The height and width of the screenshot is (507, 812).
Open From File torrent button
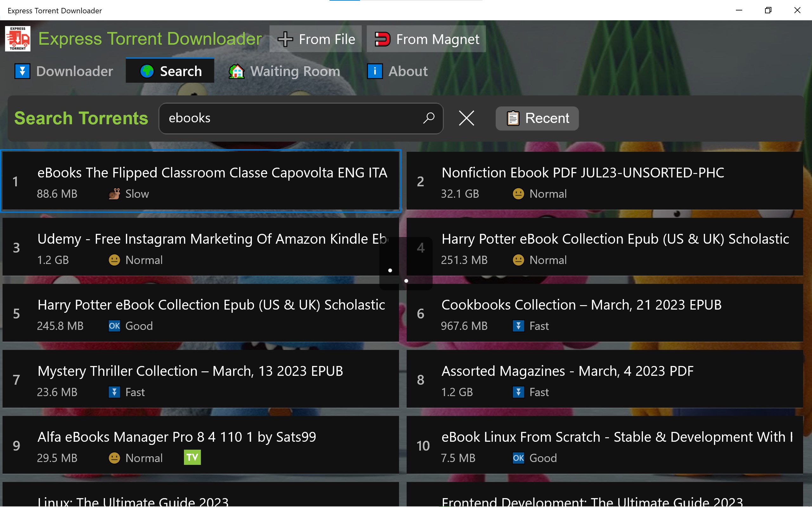pyautogui.click(x=315, y=39)
